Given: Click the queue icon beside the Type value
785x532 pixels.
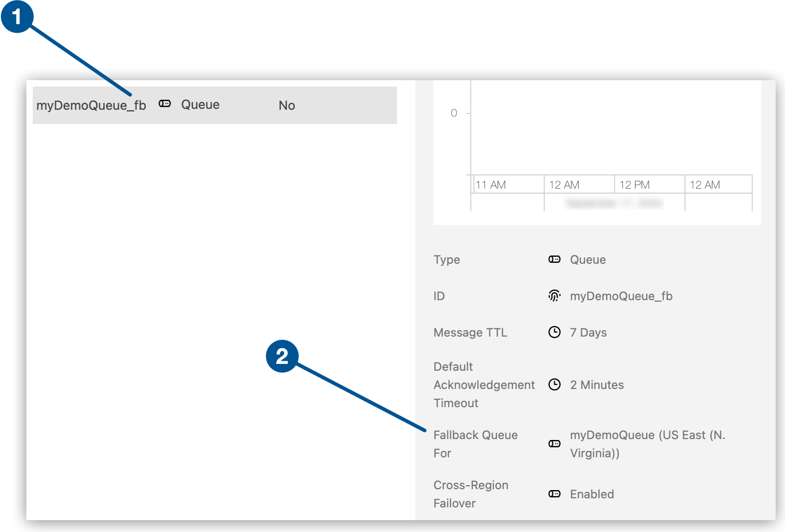Looking at the screenshot, I should click(554, 260).
